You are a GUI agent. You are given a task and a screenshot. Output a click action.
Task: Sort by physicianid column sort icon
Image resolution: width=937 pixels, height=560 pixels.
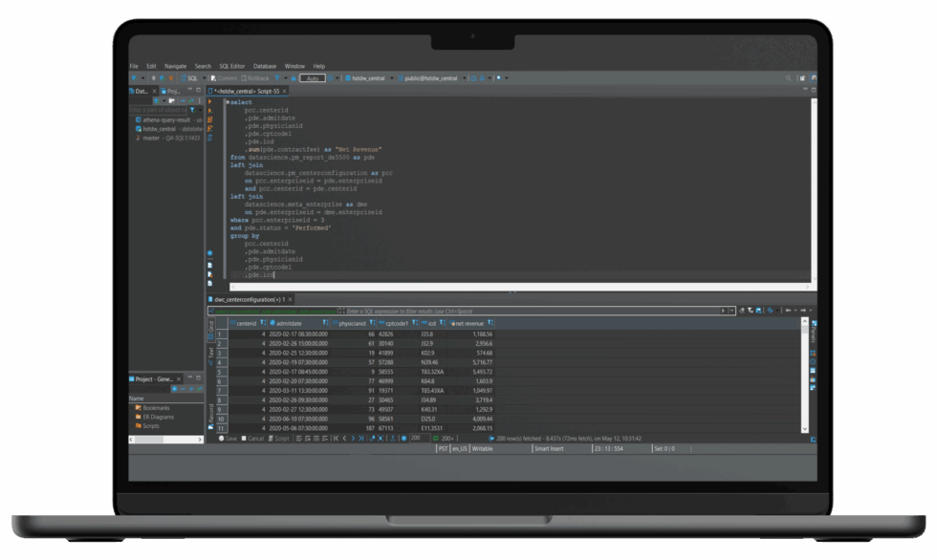[372, 323]
